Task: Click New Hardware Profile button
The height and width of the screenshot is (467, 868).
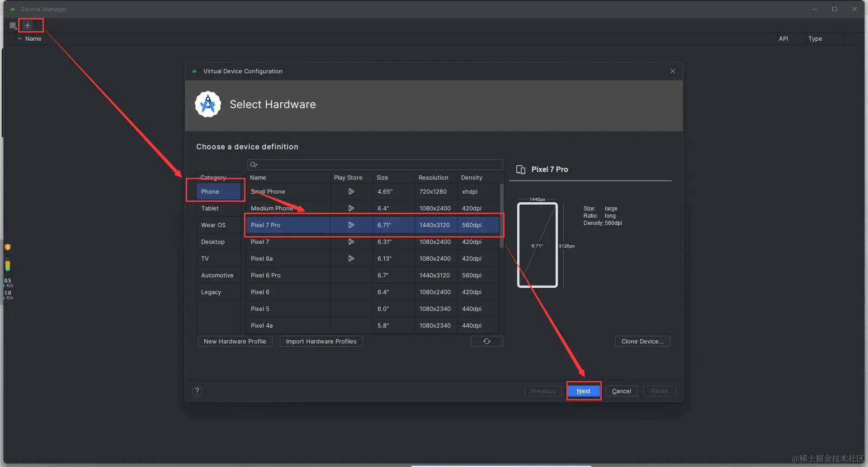Action: 235,341
